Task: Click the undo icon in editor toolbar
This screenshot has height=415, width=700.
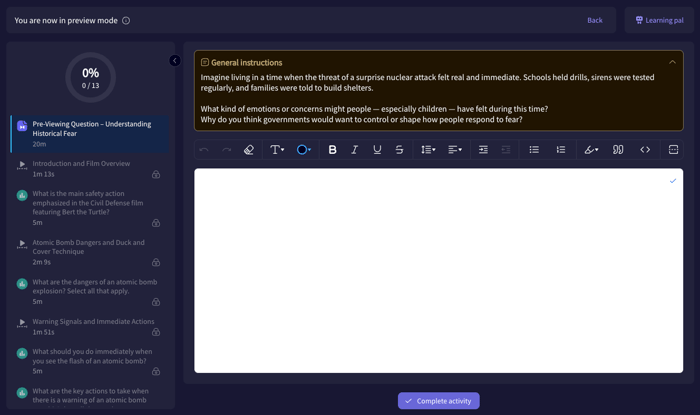Action: (x=204, y=150)
